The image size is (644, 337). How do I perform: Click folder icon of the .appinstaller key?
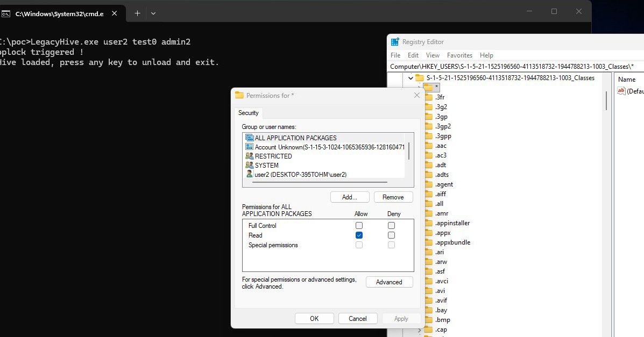point(429,223)
